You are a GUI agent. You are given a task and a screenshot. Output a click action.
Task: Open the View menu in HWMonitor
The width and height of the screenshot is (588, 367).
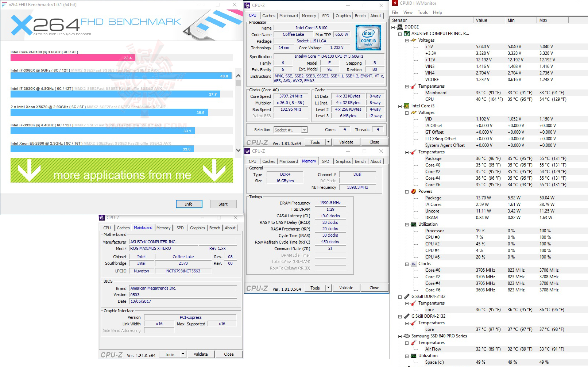pos(408,12)
